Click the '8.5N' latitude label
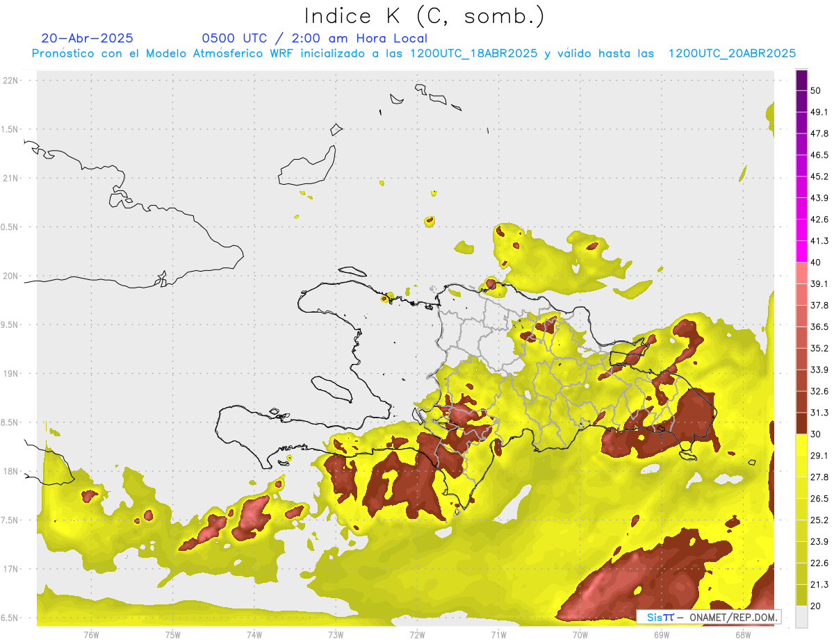This screenshot has width=834, height=644. pyautogui.click(x=10, y=422)
